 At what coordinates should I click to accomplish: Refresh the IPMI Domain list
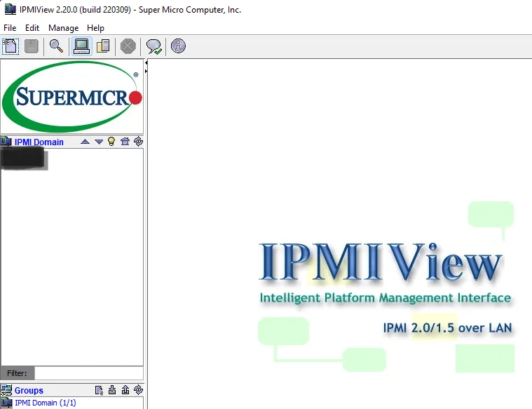[x=138, y=142]
